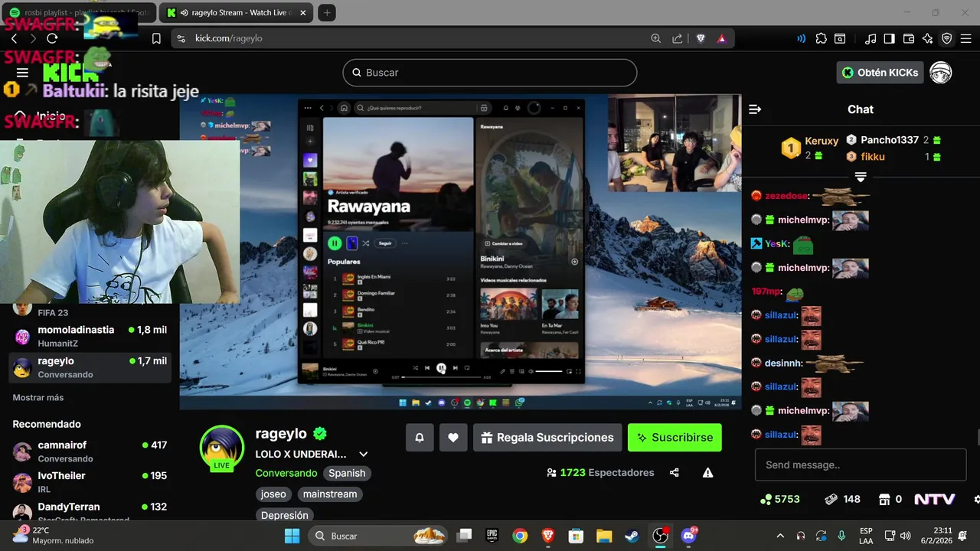The image size is (980, 551).
Task: Open zoom control in address bar
Action: [x=655, y=38]
